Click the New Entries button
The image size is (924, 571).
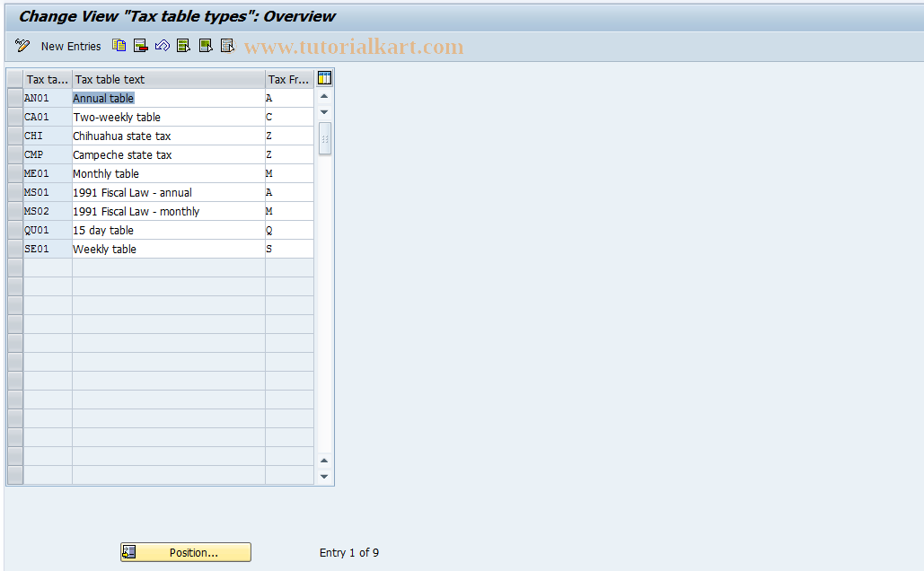click(71, 46)
